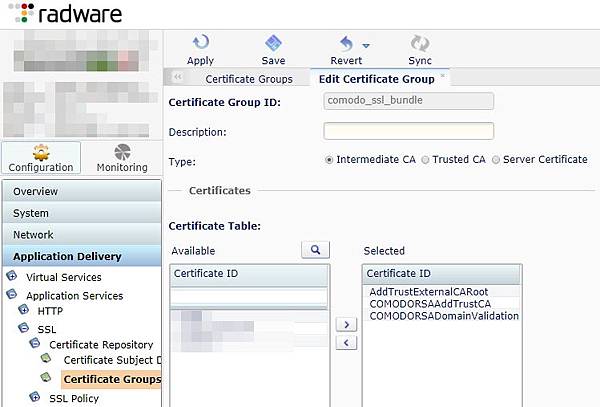Click the Revert arrow icon
The width and height of the screenshot is (600, 407).
tap(346, 42)
